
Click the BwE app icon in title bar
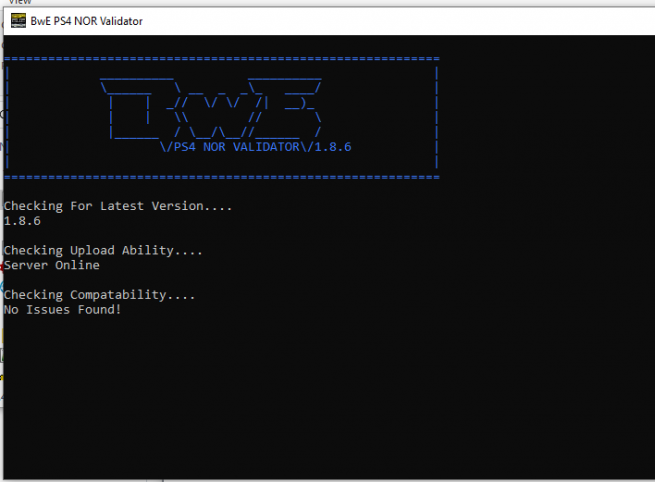(x=17, y=22)
